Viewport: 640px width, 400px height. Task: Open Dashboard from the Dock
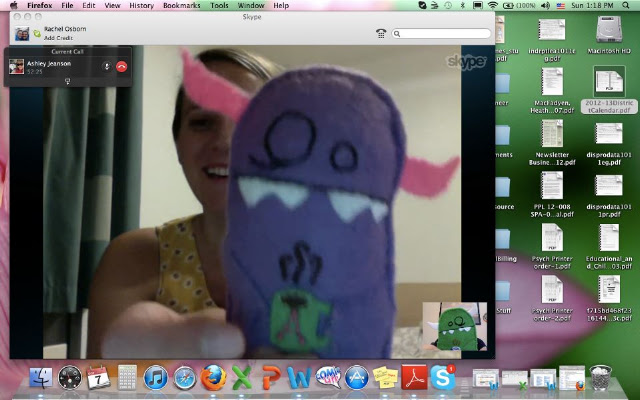[x=69, y=378]
